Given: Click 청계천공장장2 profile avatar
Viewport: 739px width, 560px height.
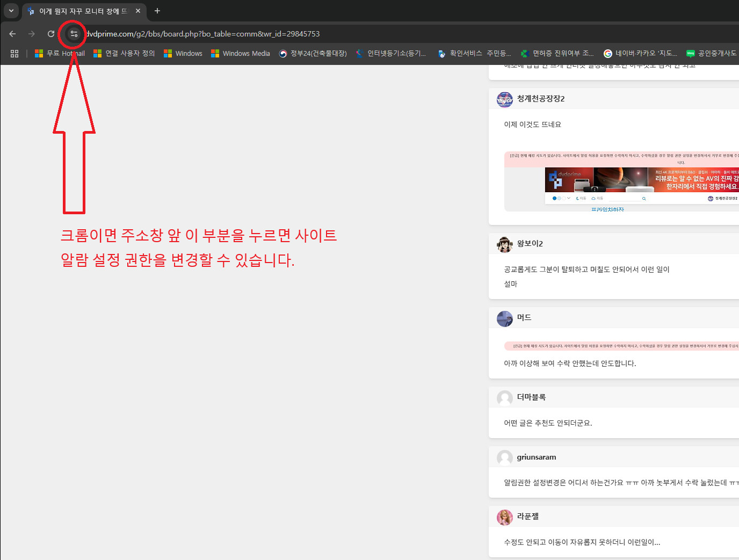Looking at the screenshot, I should click(x=505, y=99).
